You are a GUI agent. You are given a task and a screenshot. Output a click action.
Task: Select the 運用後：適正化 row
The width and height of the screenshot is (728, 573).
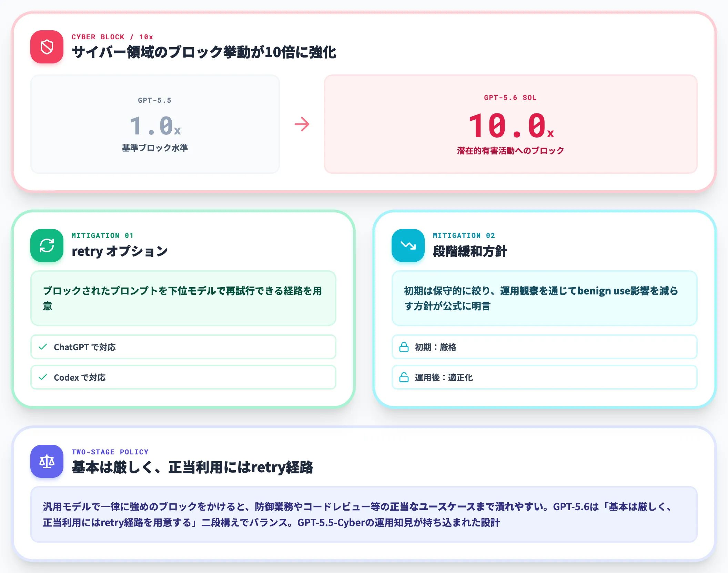coord(545,377)
